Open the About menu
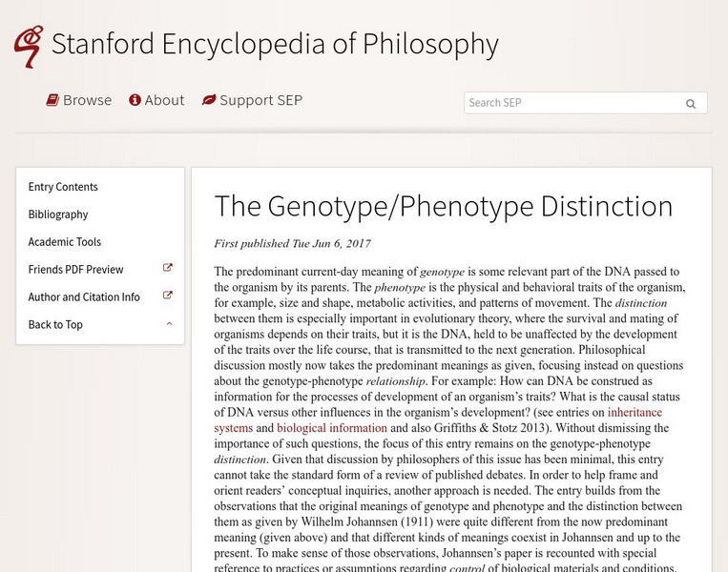Viewport: 728px width, 572px height. tap(164, 100)
